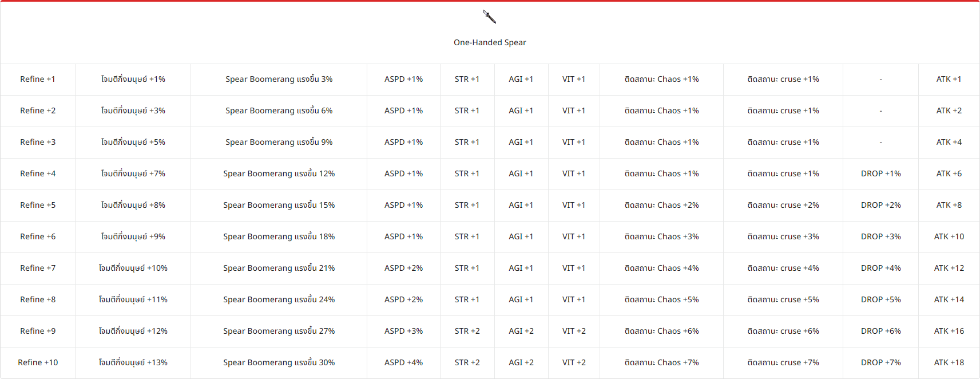980x379 pixels.
Task: Click the One-Handed Spear title
Action: coord(490,42)
